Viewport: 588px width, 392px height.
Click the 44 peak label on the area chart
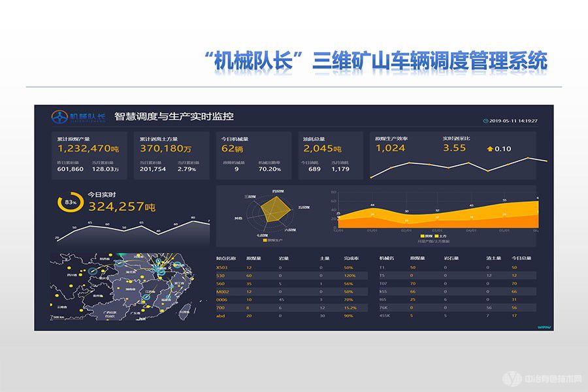tap(372, 205)
